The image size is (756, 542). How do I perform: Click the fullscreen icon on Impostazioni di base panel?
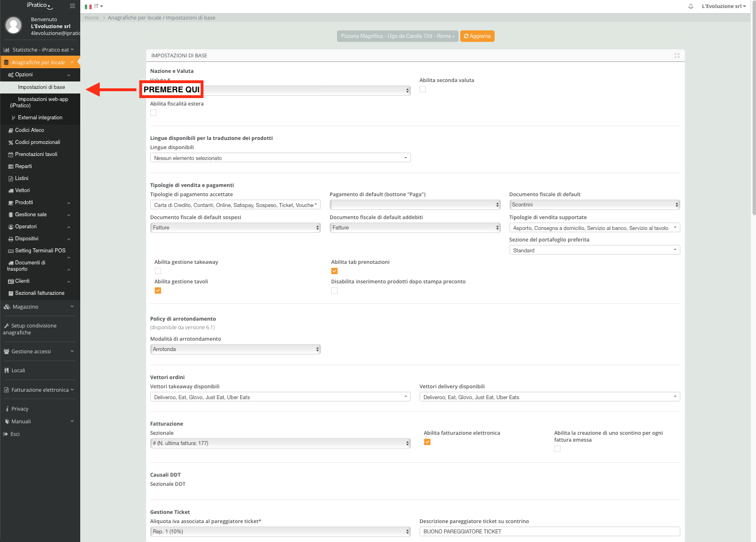677,56
